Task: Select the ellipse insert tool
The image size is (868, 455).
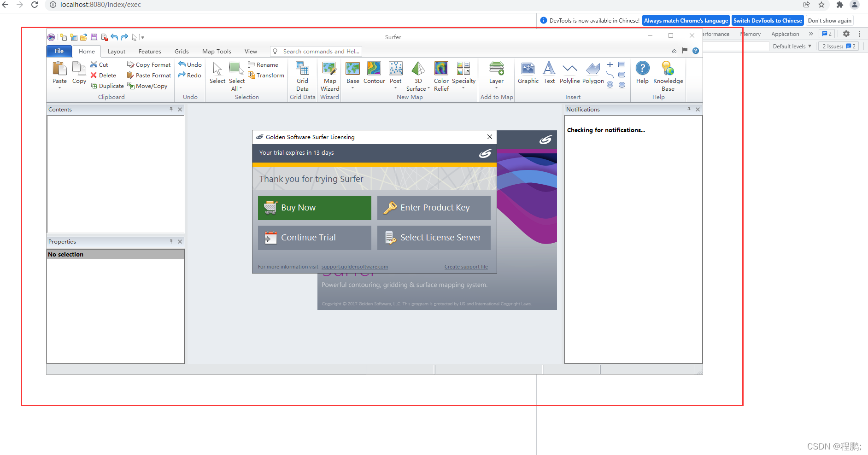Action: click(622, 85)
